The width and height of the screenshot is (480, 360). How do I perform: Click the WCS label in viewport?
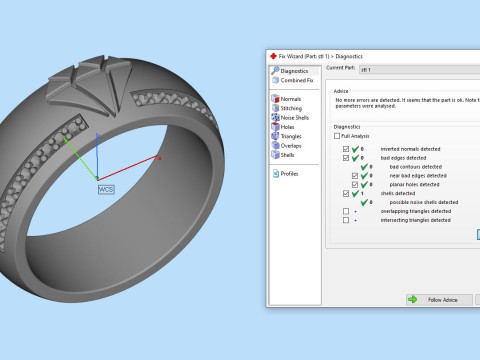(106, 189)
